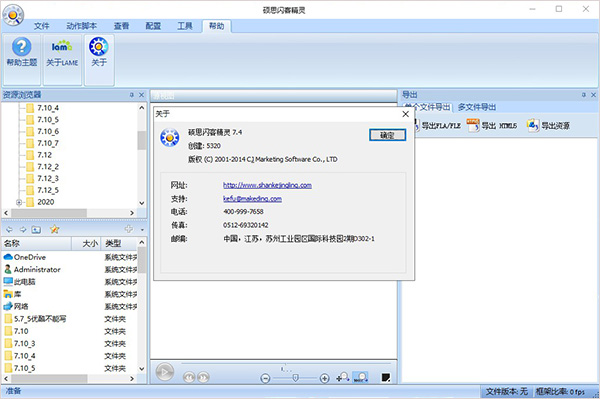Screen dimensions: 600x399
Task: Sort by the 名称 column header
Action: pos(37,243)
